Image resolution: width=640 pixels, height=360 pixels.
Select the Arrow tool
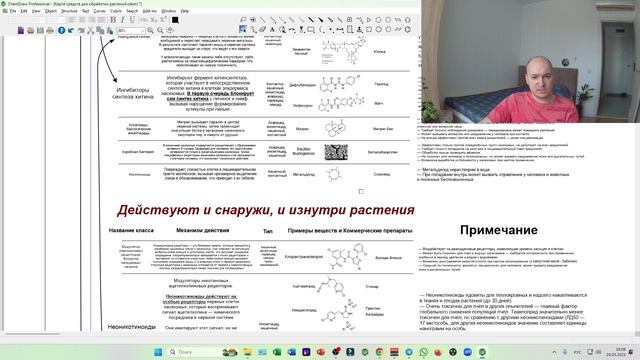point(292,29)
